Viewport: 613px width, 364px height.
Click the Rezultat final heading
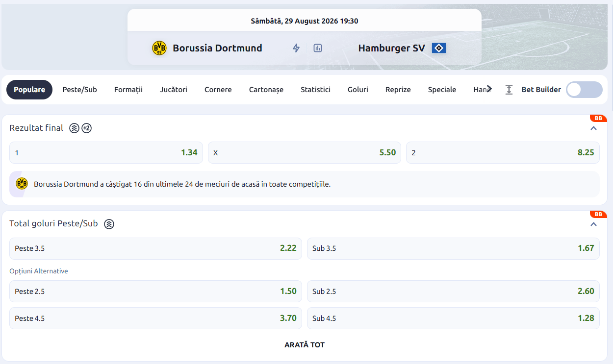point(36,128)
